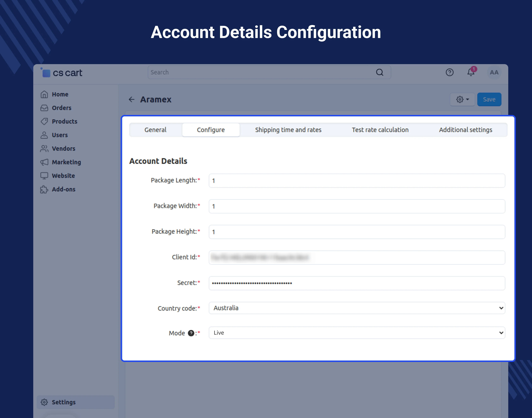The height and width of the screenshot is (418, 532).
Task: Open the Mode Live dropdown
Action: click(x=357, y=333)
